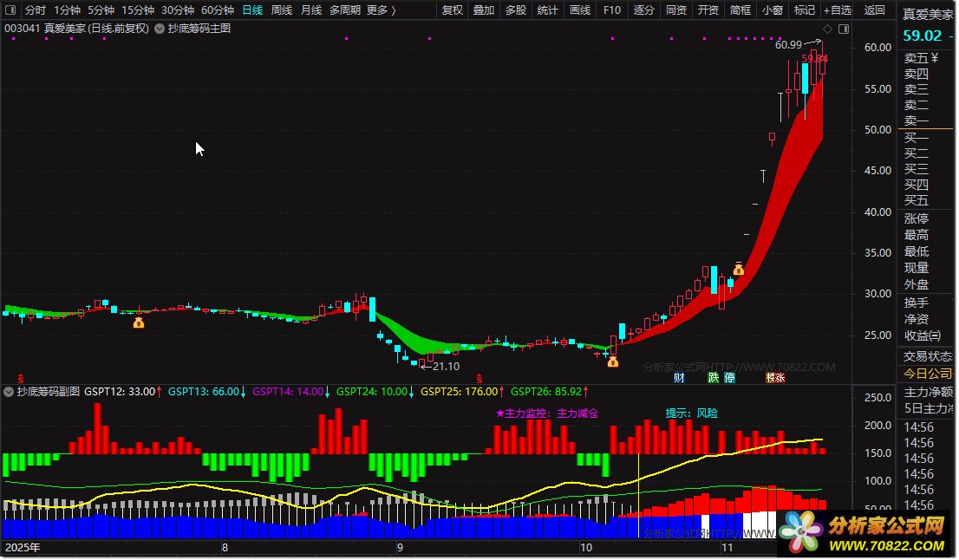Click the 21.10 low price label
The image size is (959, 560).
pos(446,367)
